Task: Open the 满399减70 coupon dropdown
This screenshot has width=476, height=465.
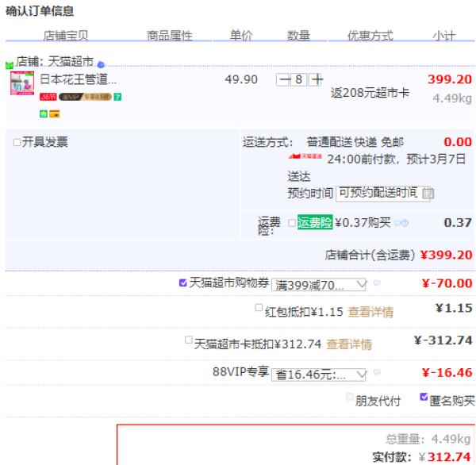Action: 319,285
